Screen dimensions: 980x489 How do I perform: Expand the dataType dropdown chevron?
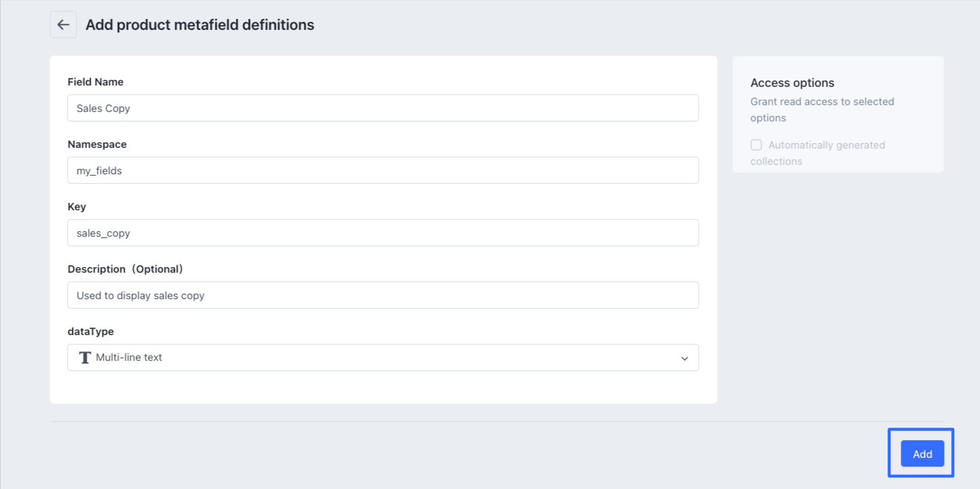coord(685,358)
